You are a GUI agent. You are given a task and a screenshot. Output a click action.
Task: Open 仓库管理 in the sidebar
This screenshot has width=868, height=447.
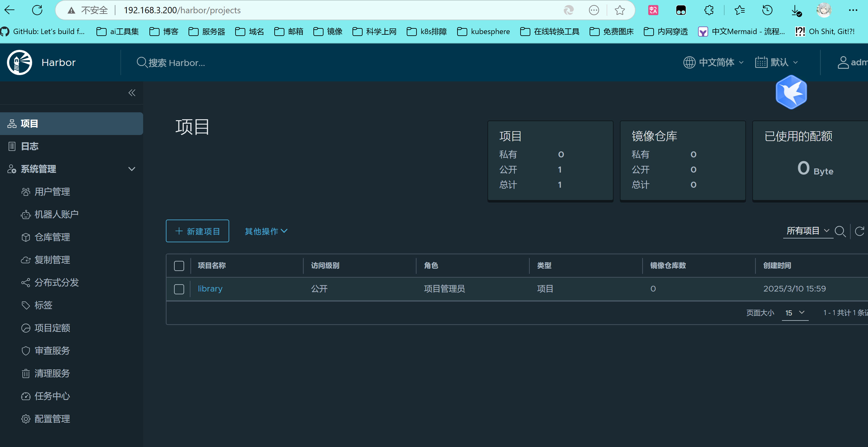[52, 237]
